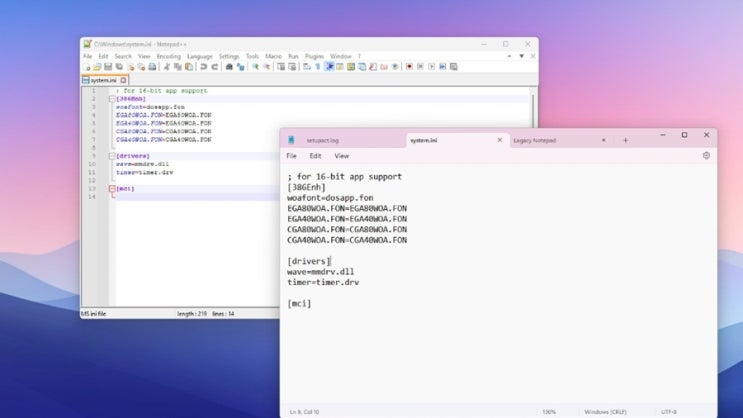
Task: Click the Print icon in Notepad++ toolbar
Action: (x=152, y=67)
